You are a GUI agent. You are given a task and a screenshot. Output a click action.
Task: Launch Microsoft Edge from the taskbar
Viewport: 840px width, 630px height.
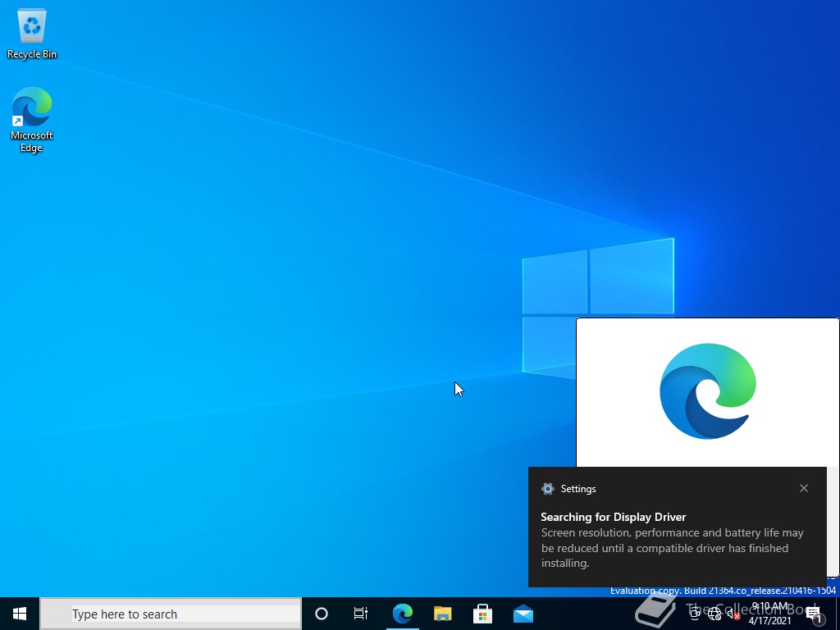[x=402, y=614]
